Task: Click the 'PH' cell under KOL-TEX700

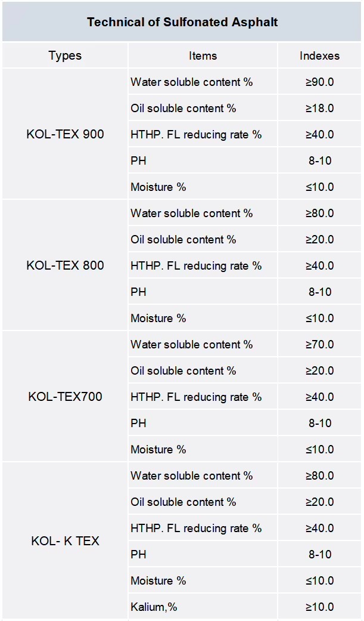Action: 203,422
